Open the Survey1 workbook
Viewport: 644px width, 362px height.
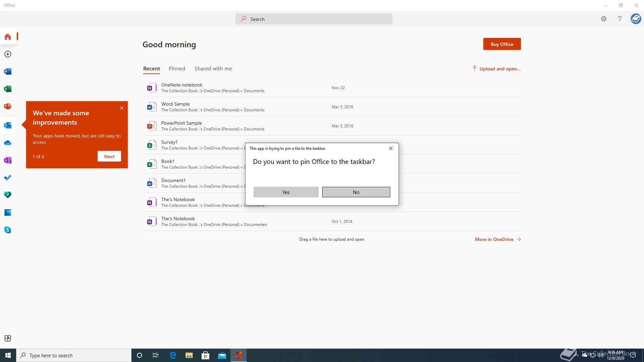[x=194, y=145]
